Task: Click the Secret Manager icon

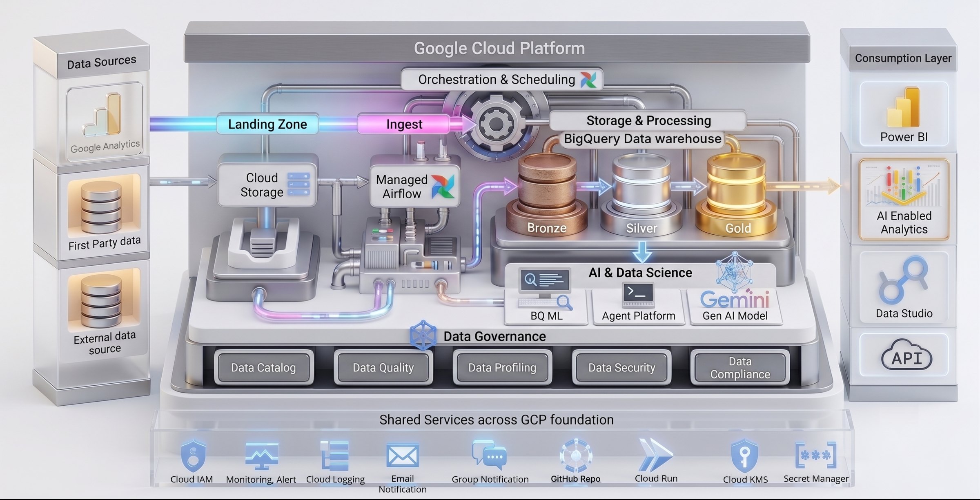Action: 815,456
